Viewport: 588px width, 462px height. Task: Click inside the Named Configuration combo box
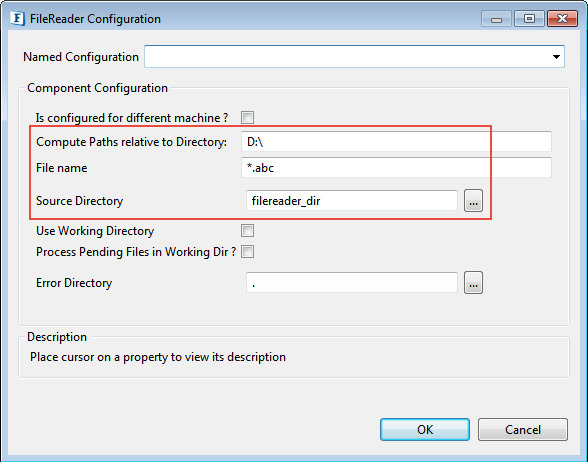coord(354,57)
